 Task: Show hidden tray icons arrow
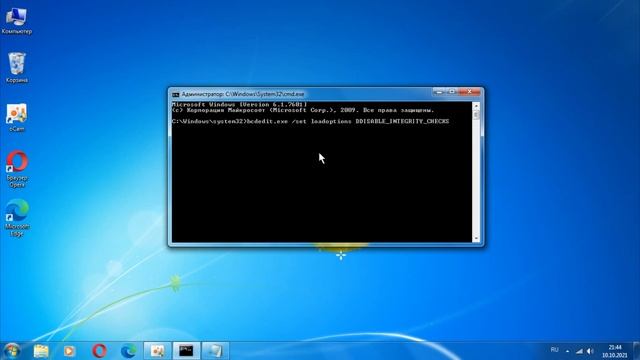[x=567, y=351]
